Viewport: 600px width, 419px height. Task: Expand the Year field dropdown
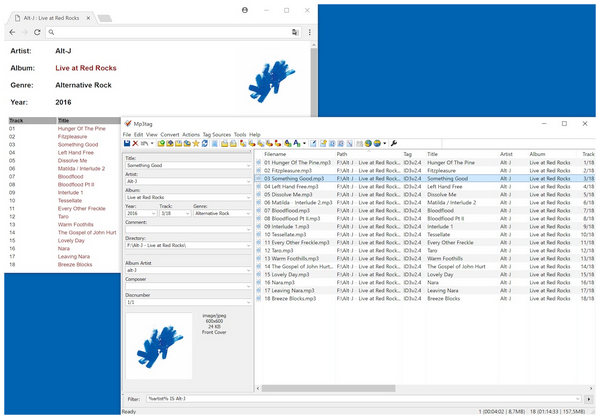coord(153,214)
